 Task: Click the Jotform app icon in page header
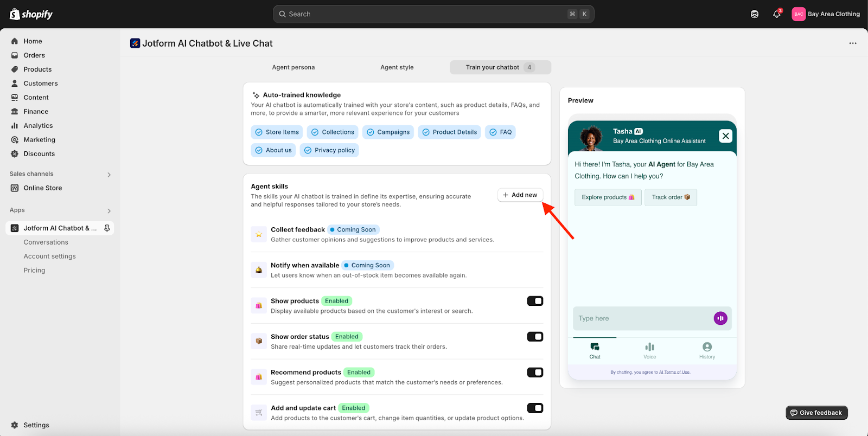(135, 43)
